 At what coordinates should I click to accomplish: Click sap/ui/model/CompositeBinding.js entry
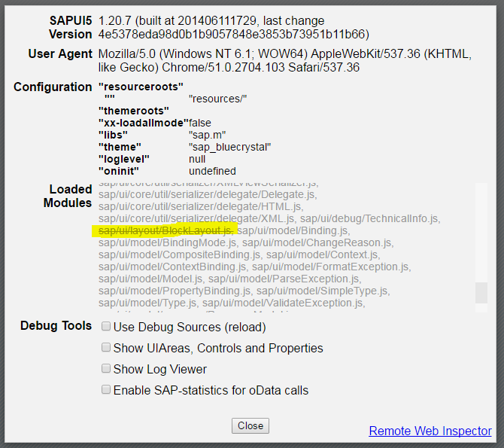pos(180,254)
